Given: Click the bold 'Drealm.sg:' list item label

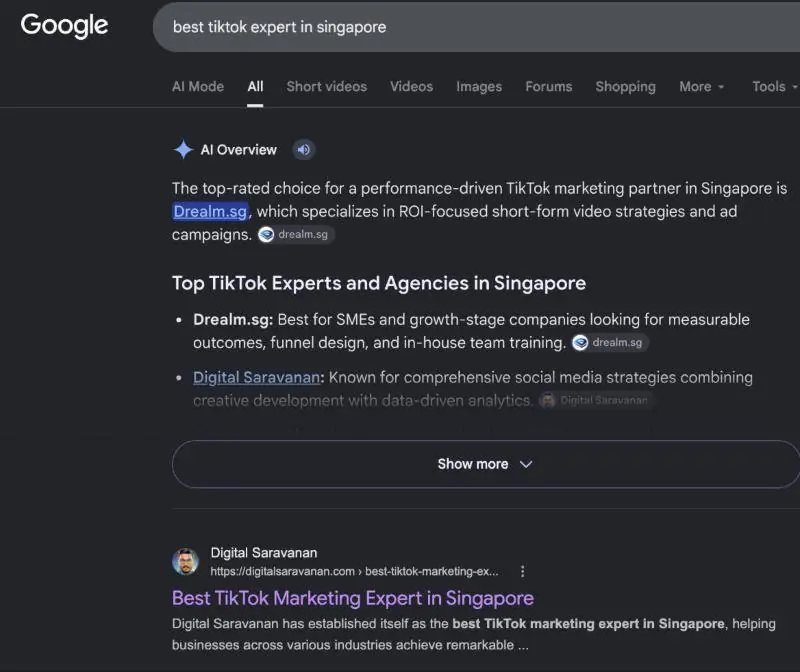Looking at the screenshot, I should point(233,319).
